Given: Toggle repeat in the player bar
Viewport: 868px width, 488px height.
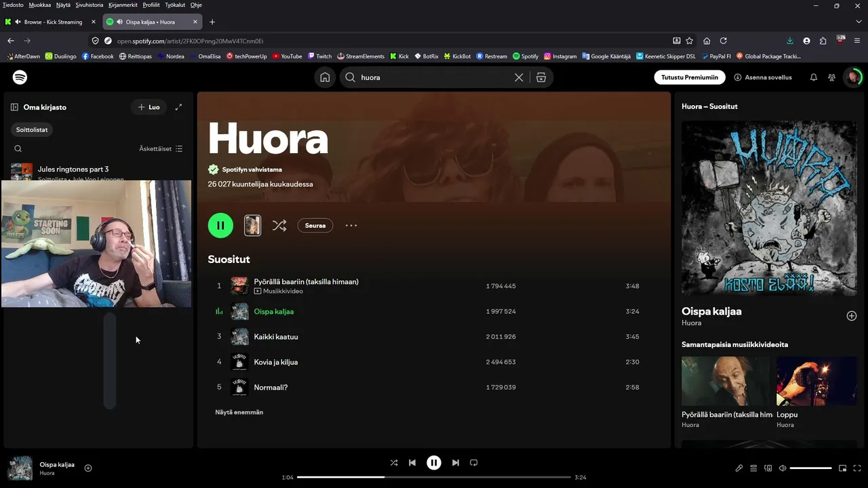Looking at the screenshot, I should click(x=474, y=463).
